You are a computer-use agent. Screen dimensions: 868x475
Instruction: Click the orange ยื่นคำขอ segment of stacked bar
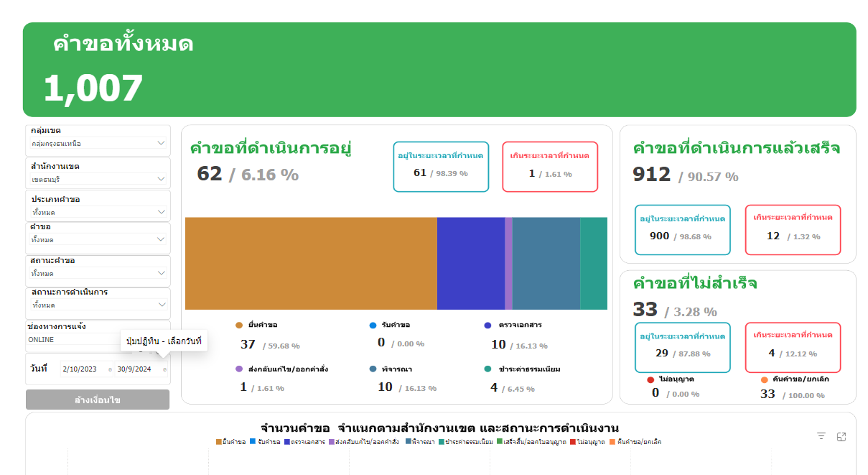(311, 263)
